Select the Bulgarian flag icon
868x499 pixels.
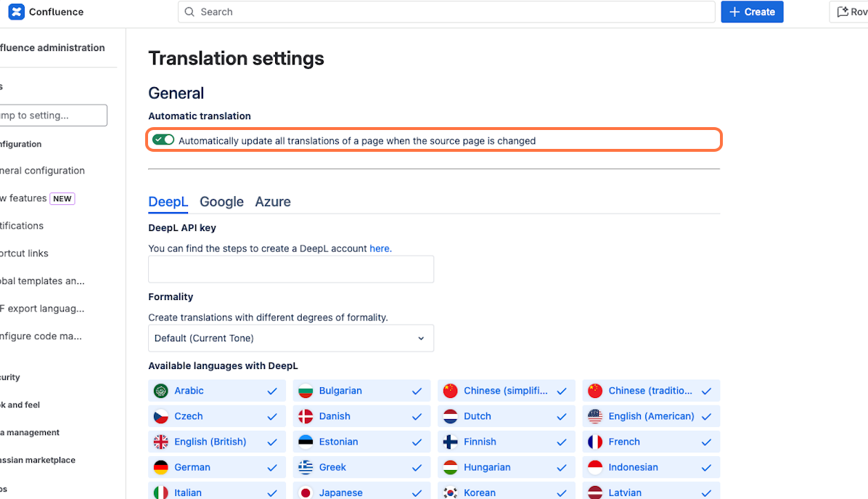coord(306,391)
